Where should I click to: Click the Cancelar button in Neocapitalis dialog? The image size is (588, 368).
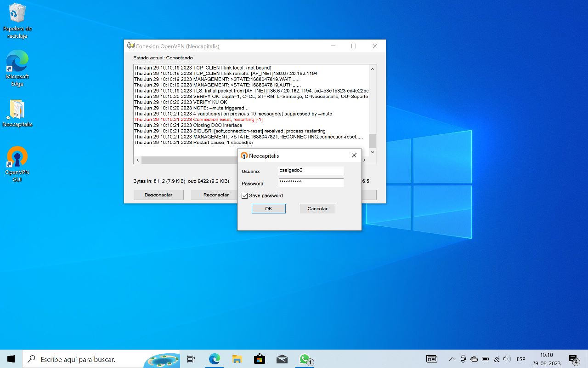(317, 208)
